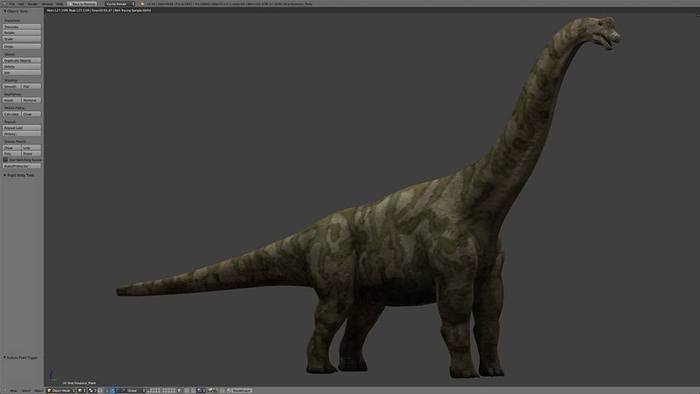
Task: Open the Object Mode dropdown
Action: point(61,390)
